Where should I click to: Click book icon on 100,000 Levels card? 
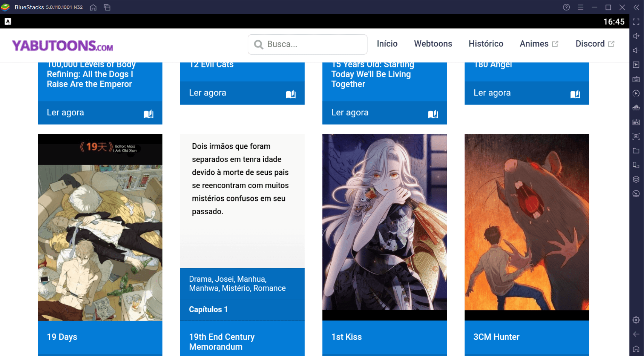[x=149, y=114]
